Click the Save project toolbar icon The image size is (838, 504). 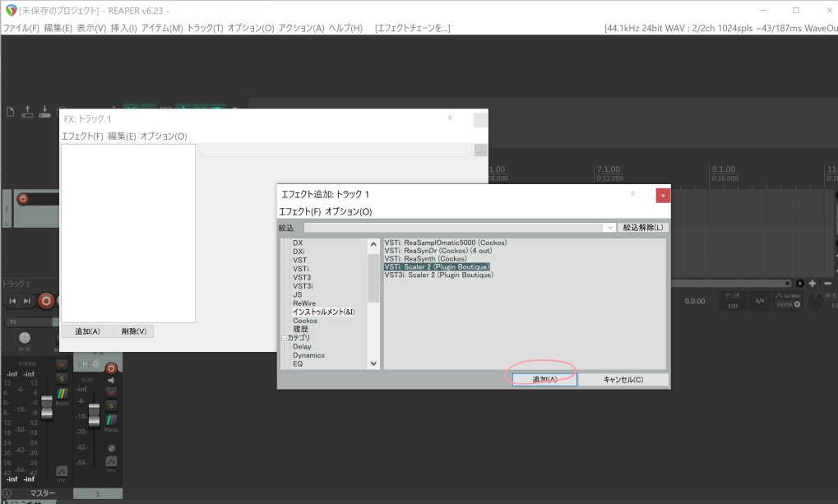pyautogui.click(x=45, y=112)
